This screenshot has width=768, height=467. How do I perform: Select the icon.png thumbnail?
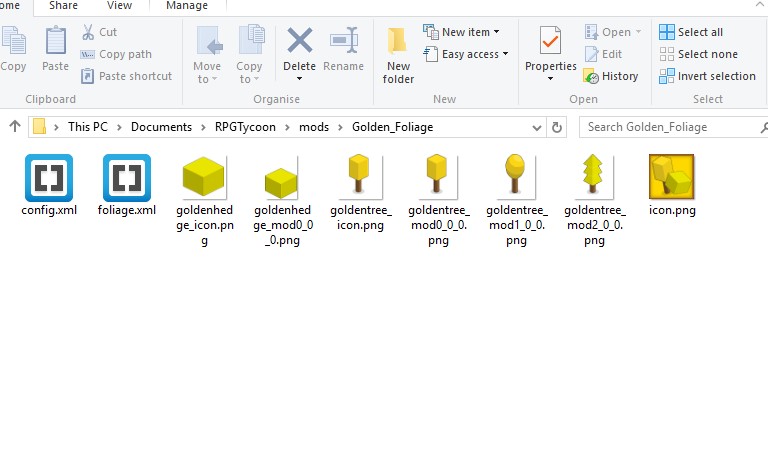coord(672,176)
